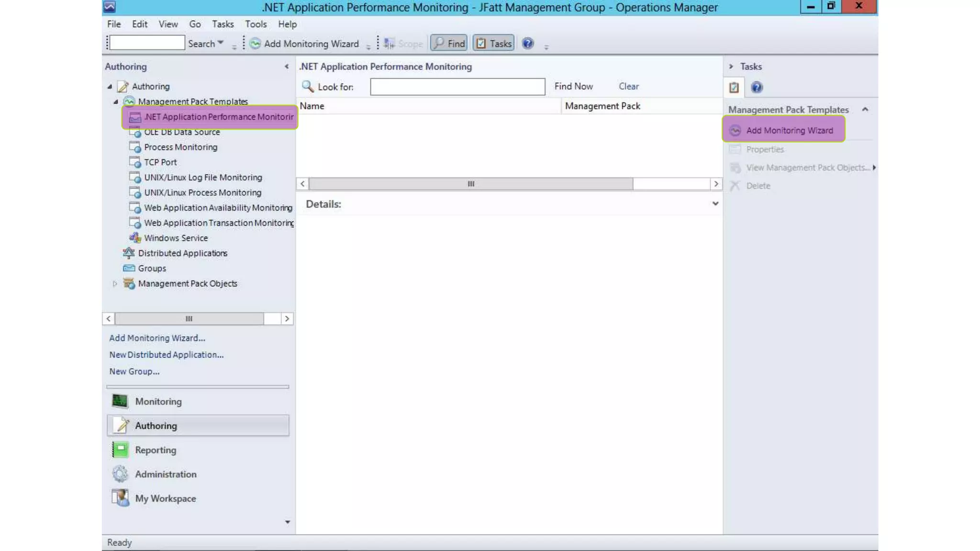Click the Help question mark toolbar icon
The image size is (980, 551).
point(527,44)
